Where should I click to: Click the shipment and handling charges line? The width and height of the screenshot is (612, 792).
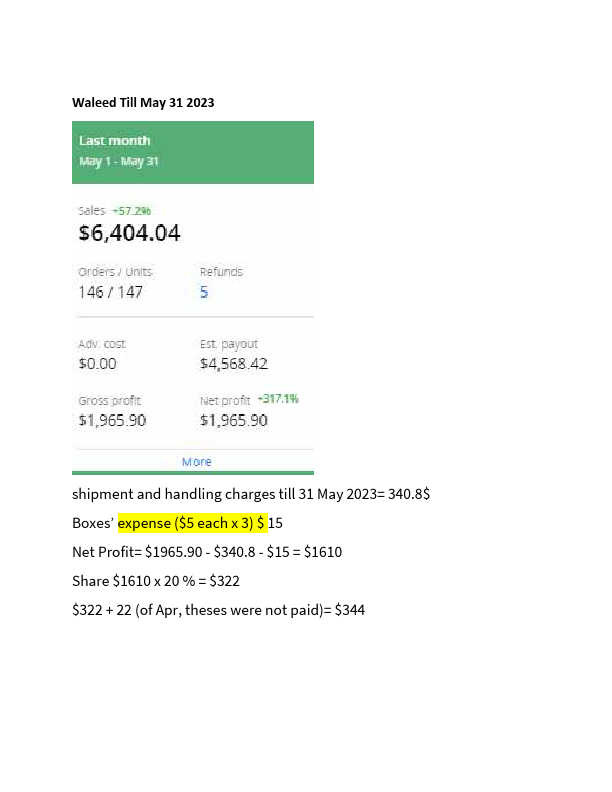tap(251, 494)
